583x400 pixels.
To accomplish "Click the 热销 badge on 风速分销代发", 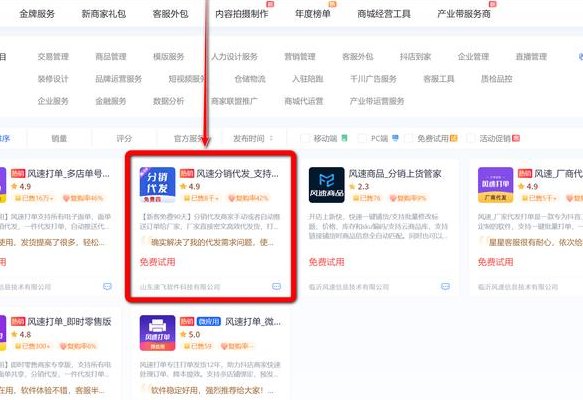I will coord(187,173).
